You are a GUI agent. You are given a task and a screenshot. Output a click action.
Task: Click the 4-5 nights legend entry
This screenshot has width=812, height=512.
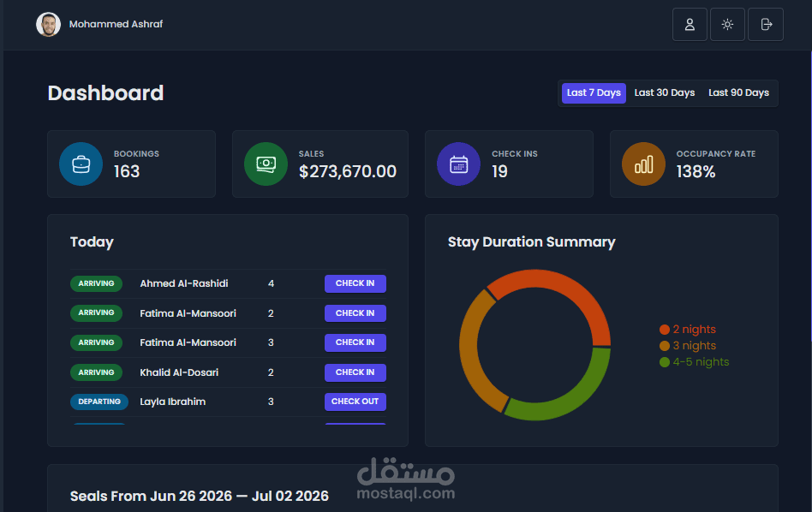point(694,362)
